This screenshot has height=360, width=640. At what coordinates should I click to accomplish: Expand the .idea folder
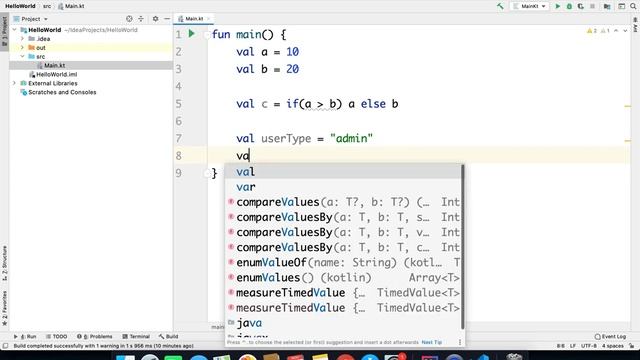click(22, 39)
